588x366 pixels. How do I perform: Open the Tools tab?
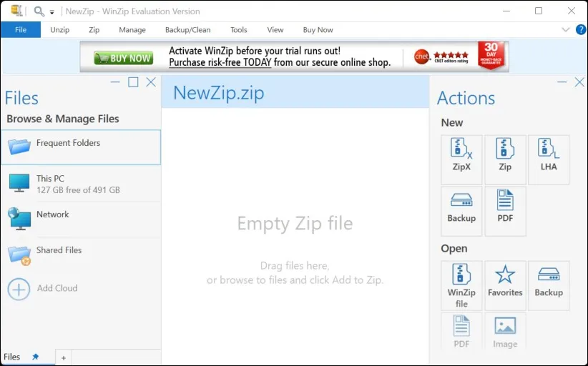pyautogui.click(x=238, y=29)
